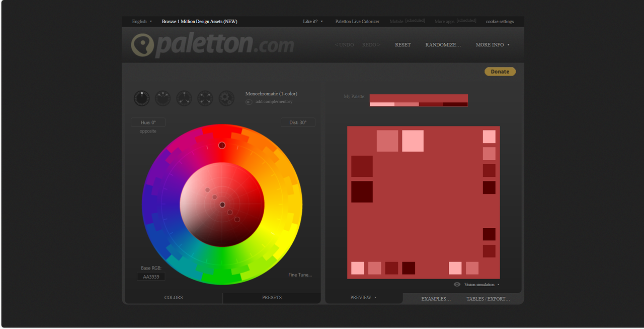Click the Mobile scheduled link
644x329 pixels.
[407, 21]
